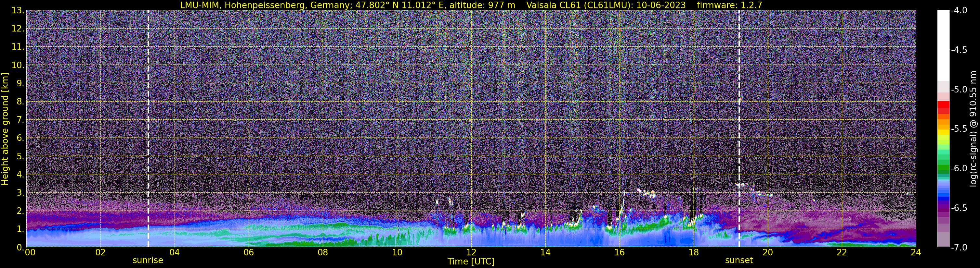Click the 'Height above ground [km]' axis label

[x=5, y=129]
